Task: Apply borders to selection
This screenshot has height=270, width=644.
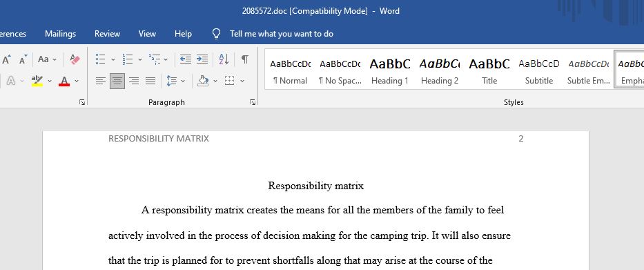Action: click(x=230, y=81)
